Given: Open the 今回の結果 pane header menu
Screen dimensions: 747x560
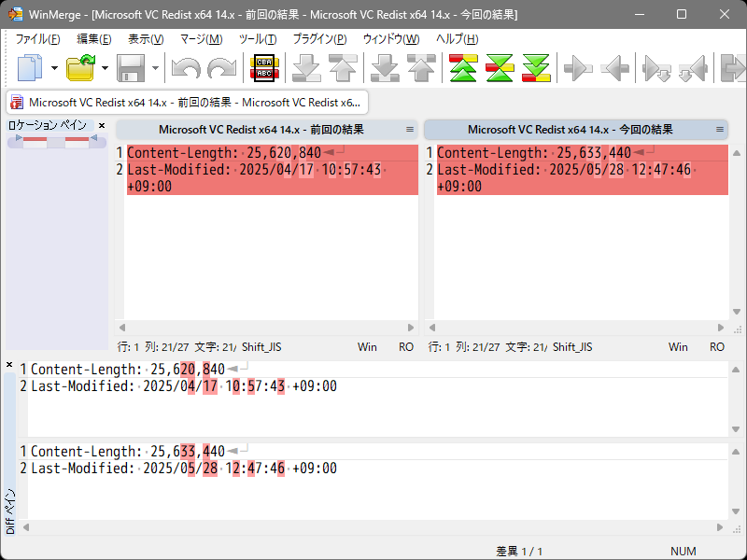Looking at the screenshot, I should 720,130.
